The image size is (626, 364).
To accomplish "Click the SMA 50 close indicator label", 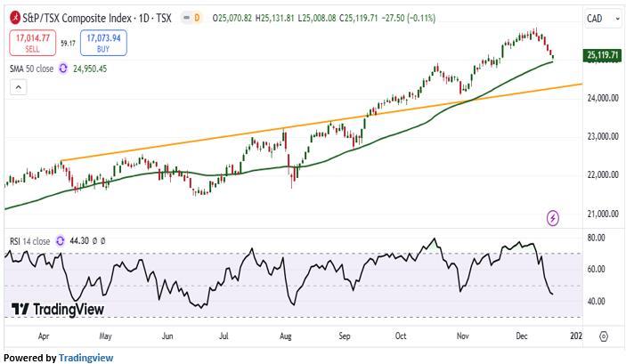I will pyautogui.click(x=31, y=69).
